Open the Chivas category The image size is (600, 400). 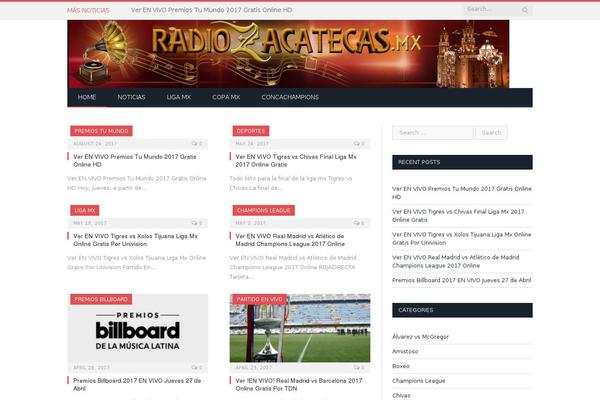[x=401, y=395]
